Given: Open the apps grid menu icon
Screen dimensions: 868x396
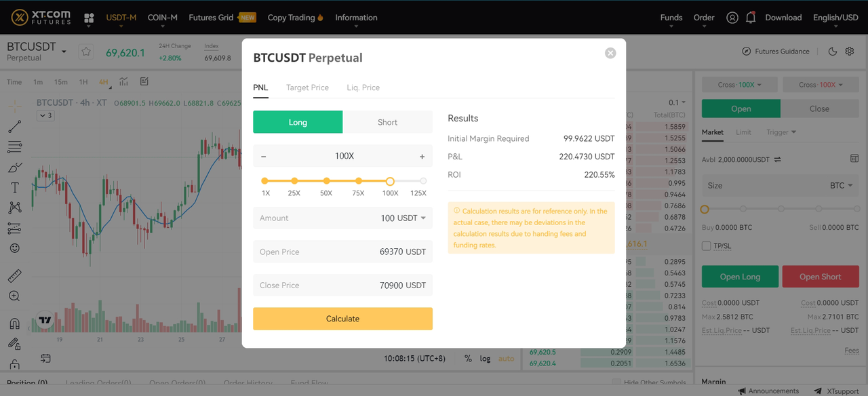Looking at the screenshot, I should pos(89,18).
